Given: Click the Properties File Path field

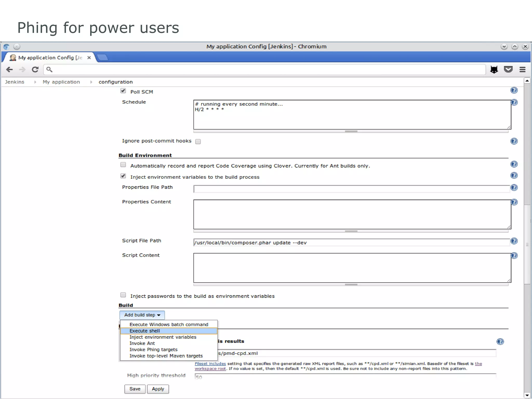Looking at the screenshot, I should pos(352,189).
